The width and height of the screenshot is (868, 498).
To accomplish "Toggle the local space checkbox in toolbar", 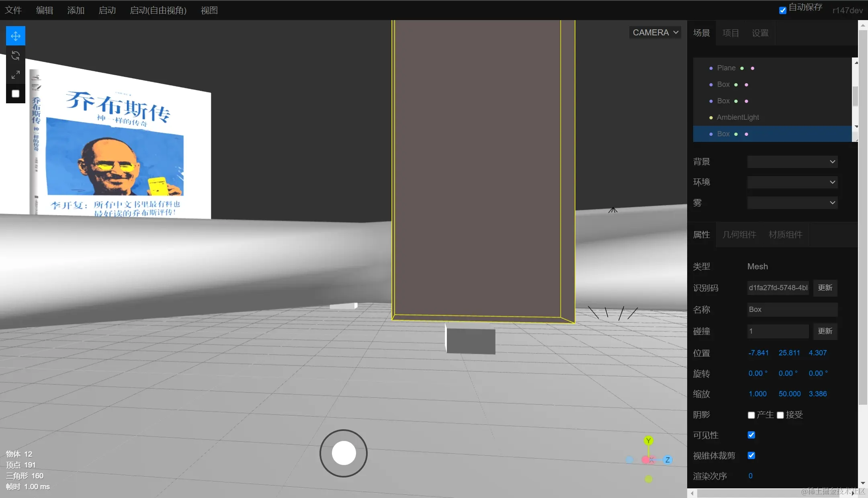I will pyautogui.click(x=16, y=94).
